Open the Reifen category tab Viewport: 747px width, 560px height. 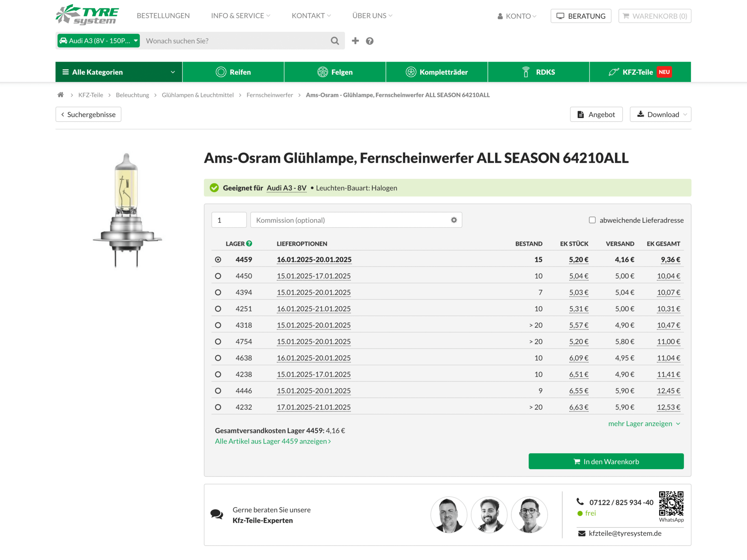(x=233, y=72)
